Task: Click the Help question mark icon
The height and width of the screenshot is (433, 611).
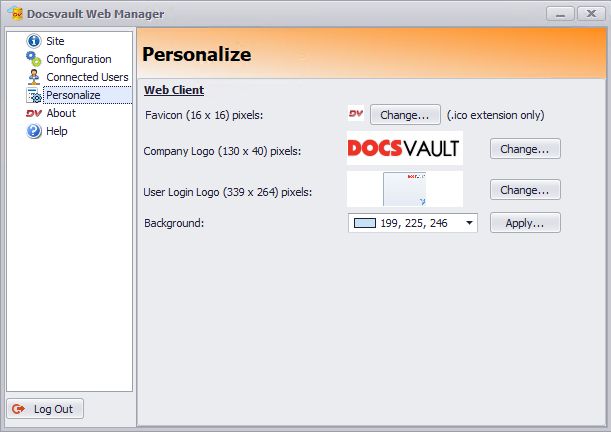Action: click(34, 131)
